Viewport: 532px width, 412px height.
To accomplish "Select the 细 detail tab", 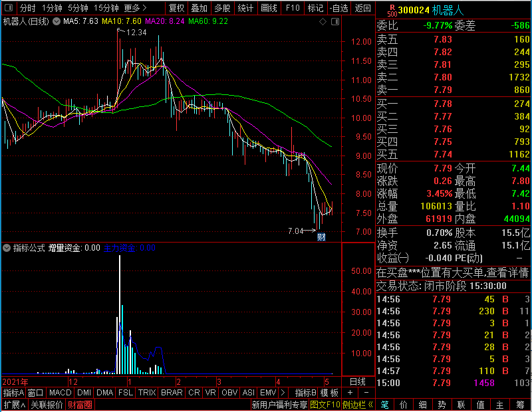I will click(423, 405).
